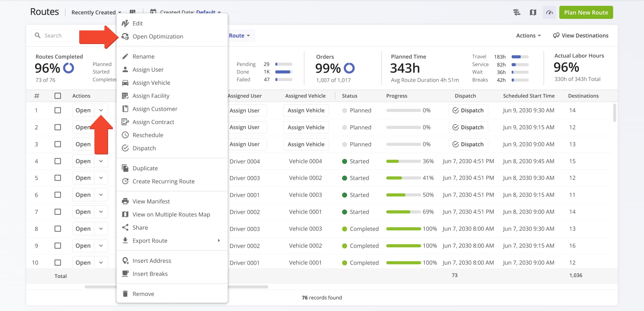Viewport: 644px width, 311px height.
Task: Select the checkbox on route row 5
Action: point(58,178)
